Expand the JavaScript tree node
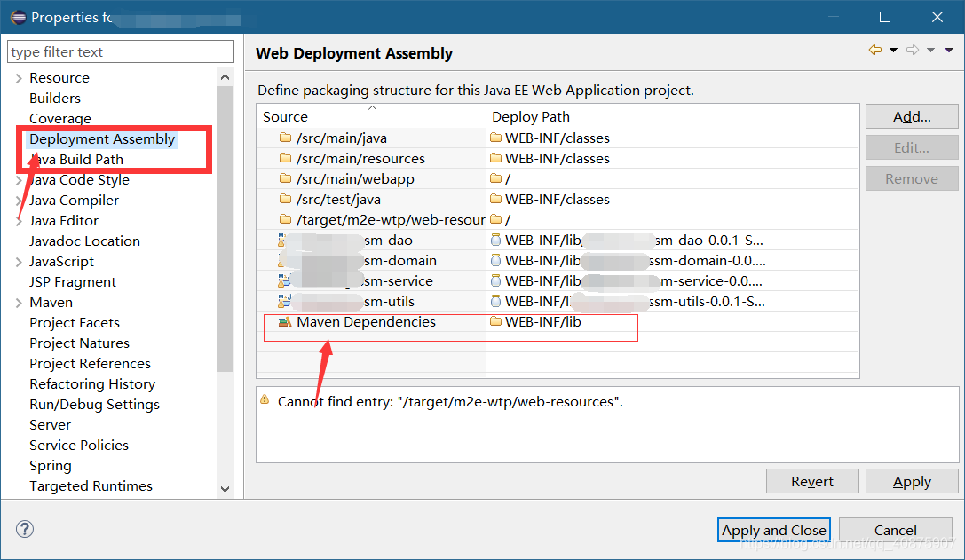965x560 pixels. (x=19, y=262)
